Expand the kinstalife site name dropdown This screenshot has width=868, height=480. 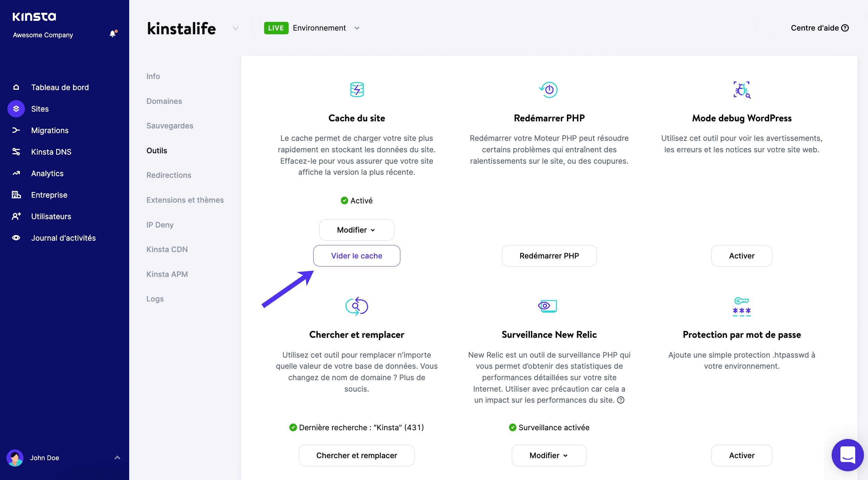(x=235, y=28)
